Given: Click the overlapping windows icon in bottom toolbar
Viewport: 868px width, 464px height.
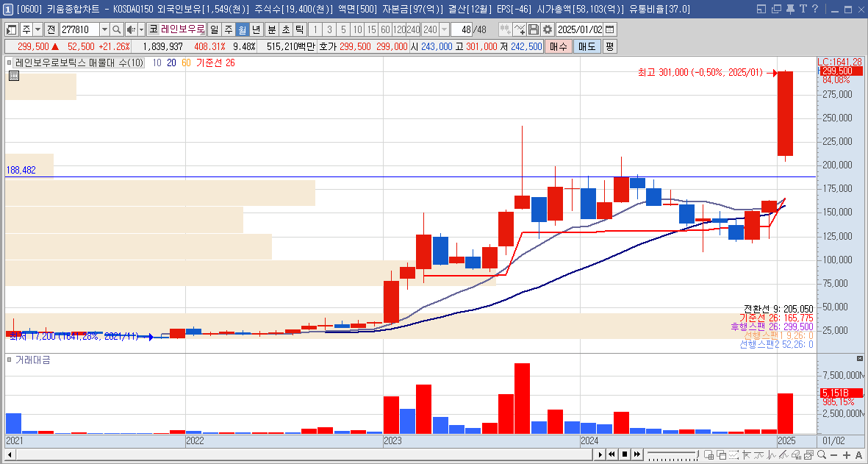Looking at the screenshot, I should point(721,454).
